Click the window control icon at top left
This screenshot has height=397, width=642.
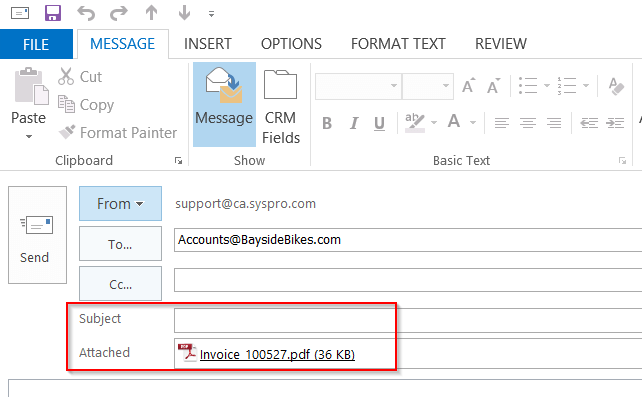20,13
